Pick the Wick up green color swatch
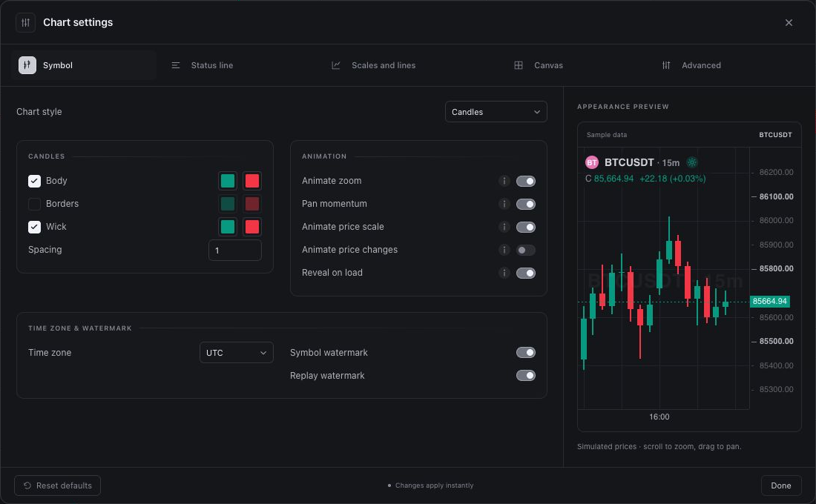 click(228, 227)
